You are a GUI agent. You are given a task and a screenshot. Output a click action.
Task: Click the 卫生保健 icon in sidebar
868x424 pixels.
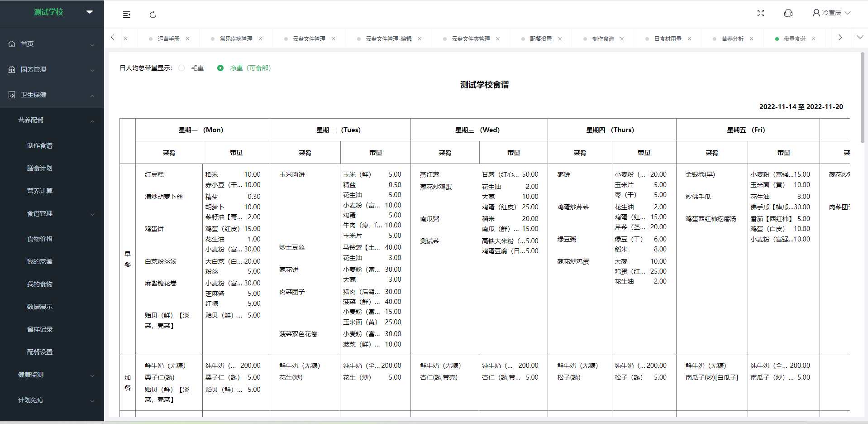(12, 95)
